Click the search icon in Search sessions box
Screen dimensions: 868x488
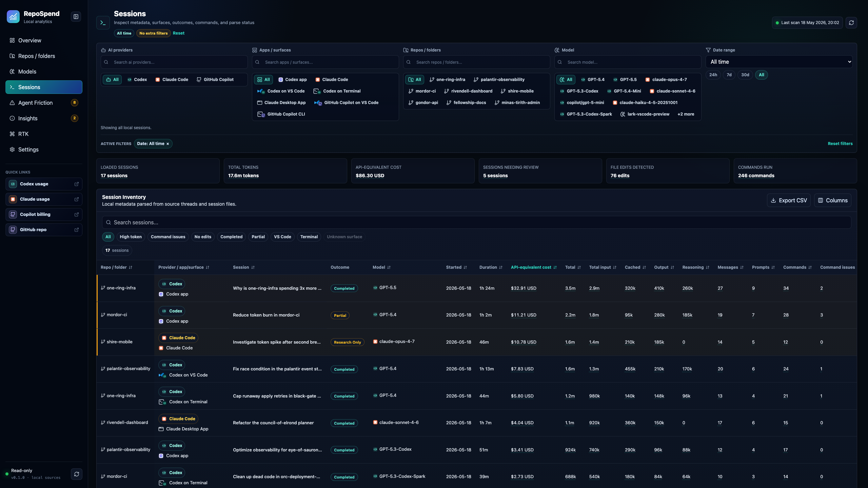108,223
